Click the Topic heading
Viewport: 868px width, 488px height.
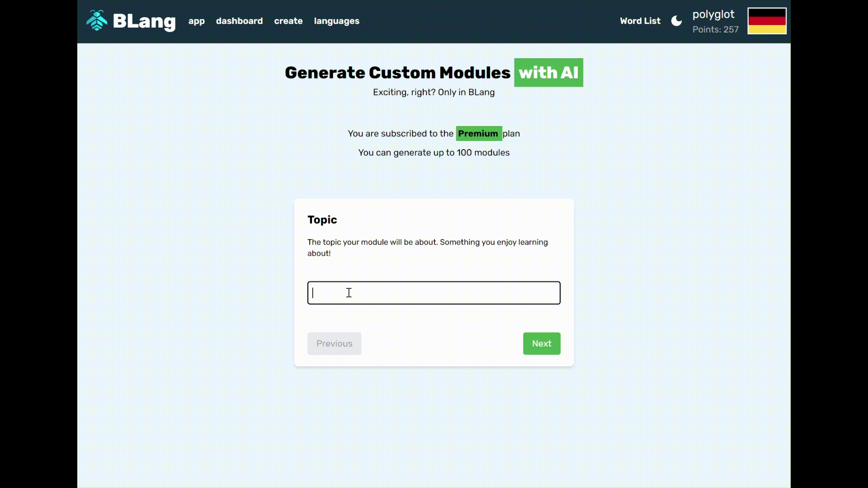click(x=322, y=220)
